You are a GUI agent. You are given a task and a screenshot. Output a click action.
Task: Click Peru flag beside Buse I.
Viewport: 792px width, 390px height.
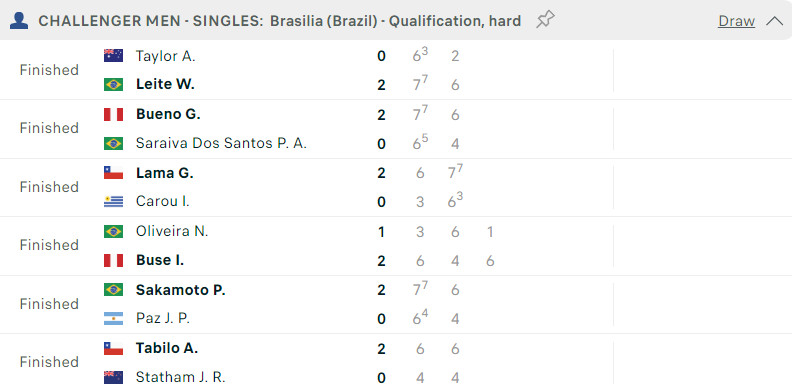pos(113,260)
